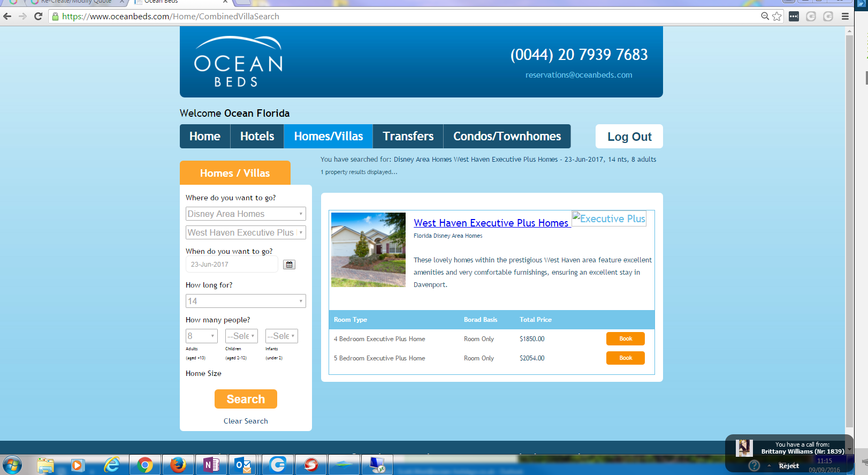Screen dimensions: 868x475
Task: Open the Remote Desktop icon in taskbar
Action: tap(377, 465)
